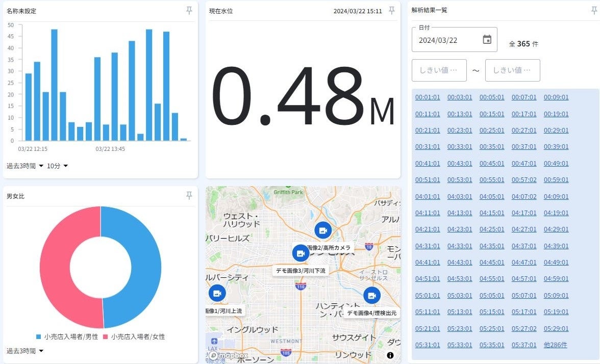This screenshot has height=364, width=600.
Task: Toggle the 小売店入場者/男性 legend item
Action: click(67, 337)
